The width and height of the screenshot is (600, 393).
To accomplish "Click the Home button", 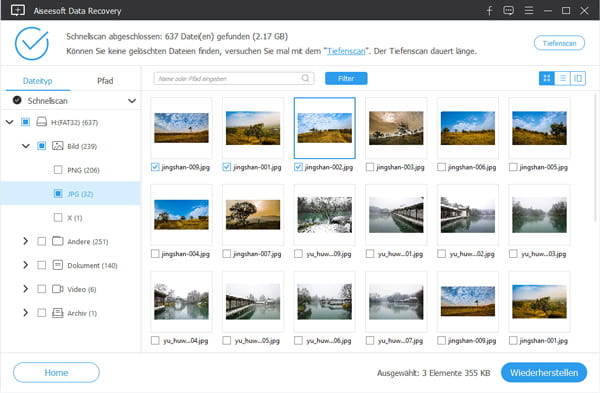I will point(56,372).
